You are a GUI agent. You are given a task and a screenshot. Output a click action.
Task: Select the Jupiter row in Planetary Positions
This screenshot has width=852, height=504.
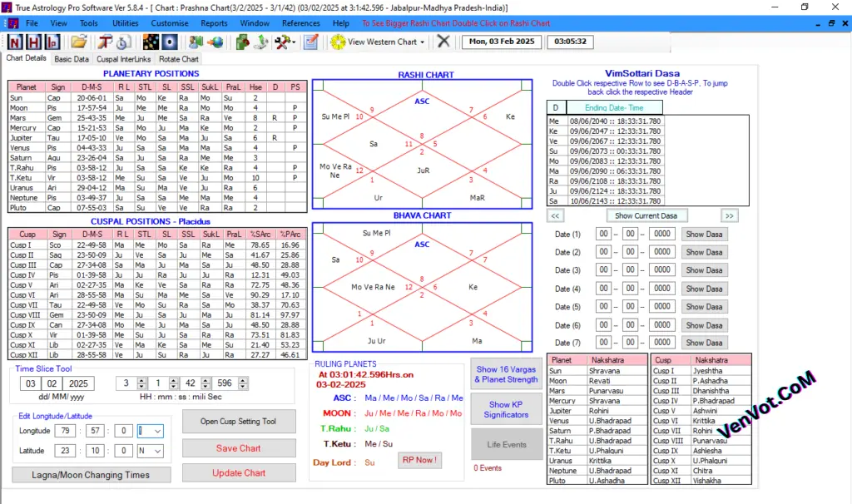point(157,138)
